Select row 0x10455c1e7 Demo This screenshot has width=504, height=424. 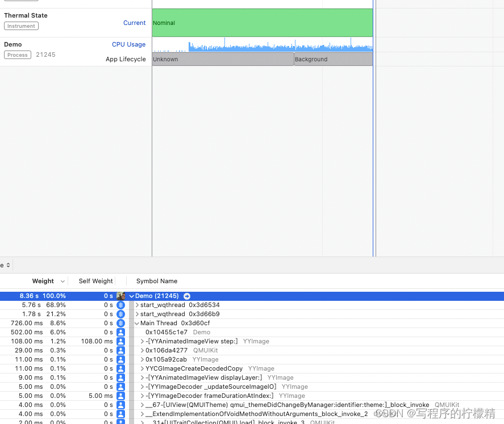click(252, 332)
